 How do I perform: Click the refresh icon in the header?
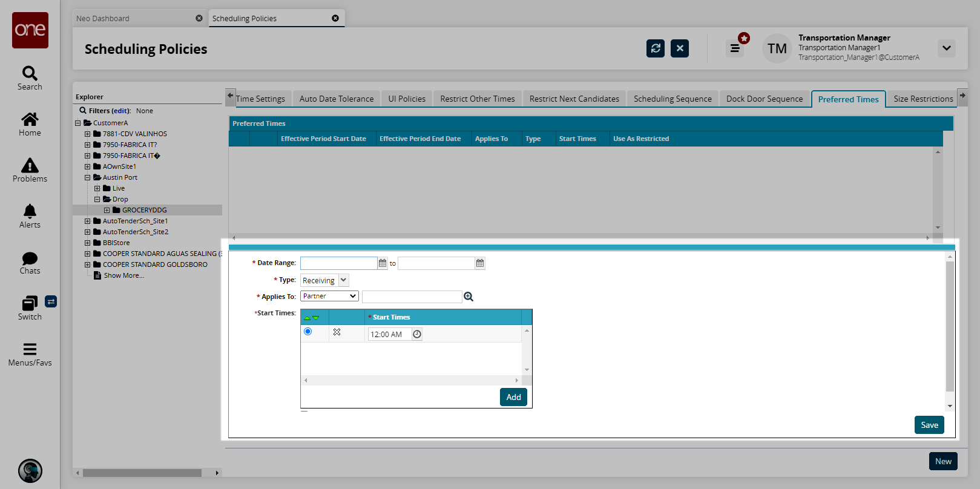tap(655, 48)
